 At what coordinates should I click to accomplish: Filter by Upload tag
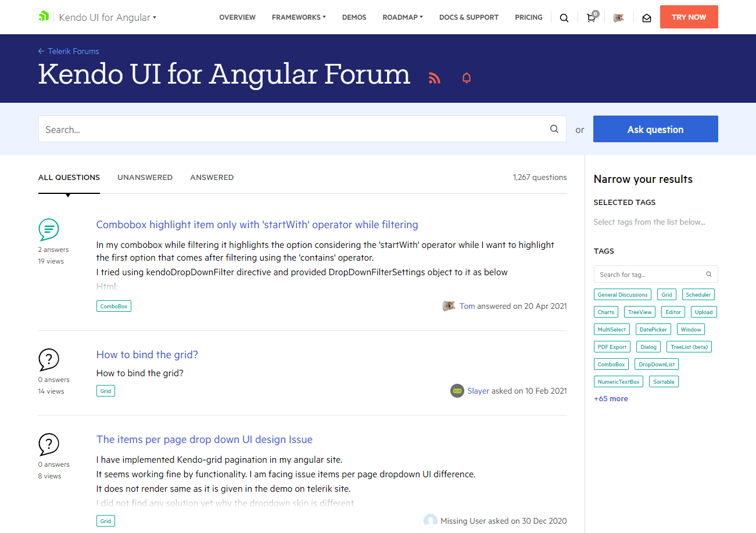pos(704,312)
